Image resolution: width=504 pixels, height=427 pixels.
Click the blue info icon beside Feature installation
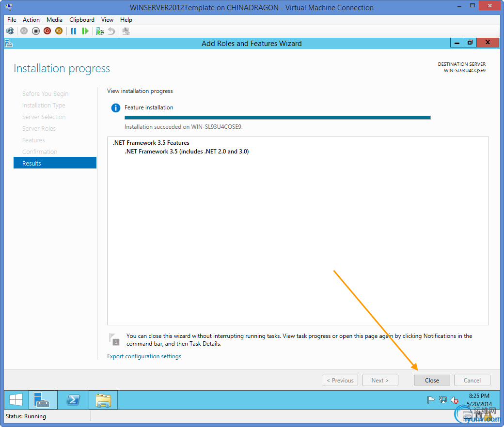[x=116, y=108]
